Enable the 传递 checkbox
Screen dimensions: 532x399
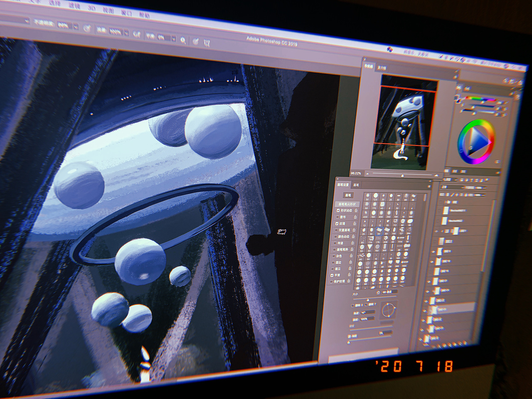click(335, 243)
